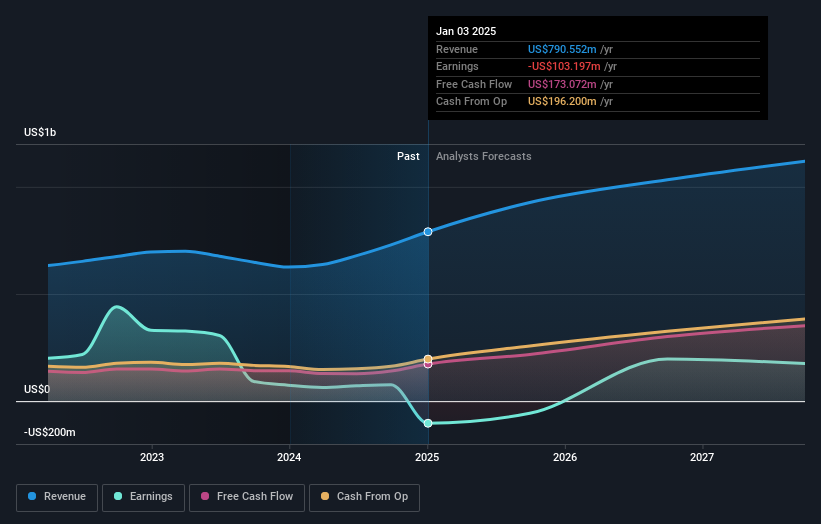Click the Revenue row label in tooltip

(457, 49)
